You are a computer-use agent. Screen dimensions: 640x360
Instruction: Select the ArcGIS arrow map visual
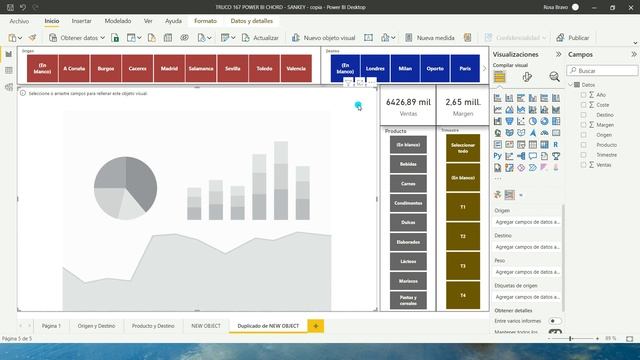click(x=533, y=133)
